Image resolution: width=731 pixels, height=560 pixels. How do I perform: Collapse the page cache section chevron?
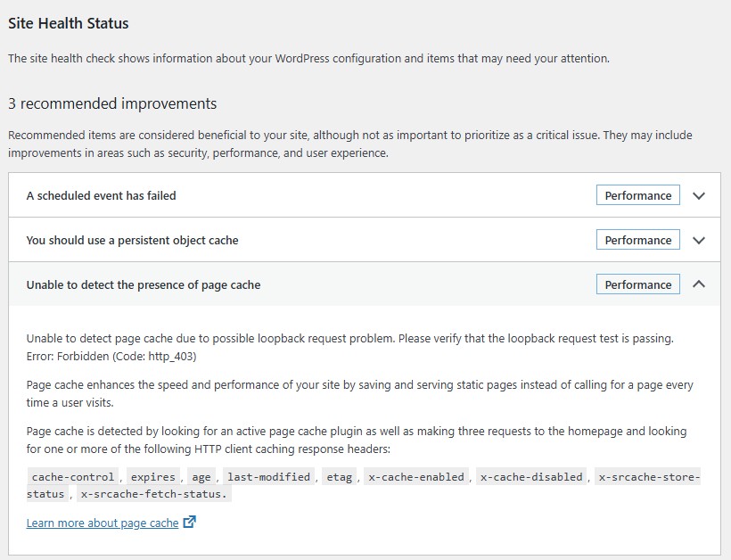tap(699, 284)
